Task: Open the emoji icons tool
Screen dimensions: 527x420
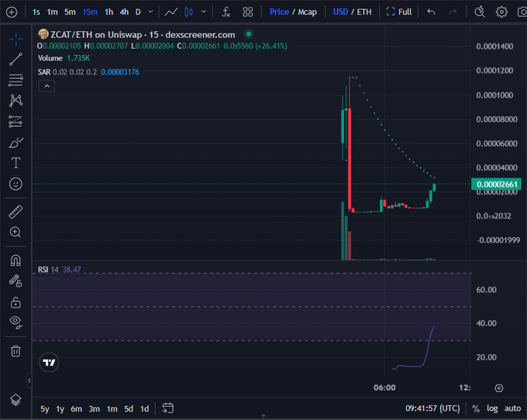Action: (x=15, y=184)
